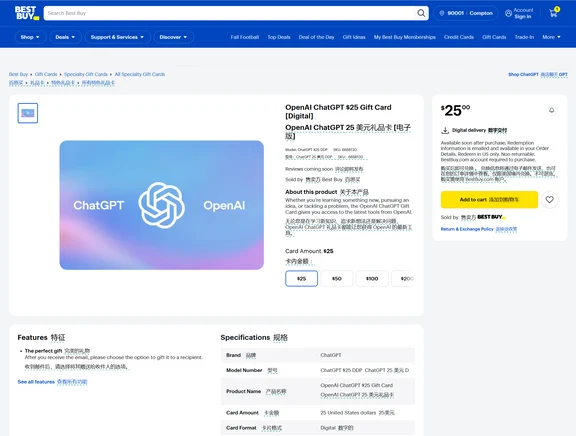Open the Trade-In link

(x=524, y=37)
